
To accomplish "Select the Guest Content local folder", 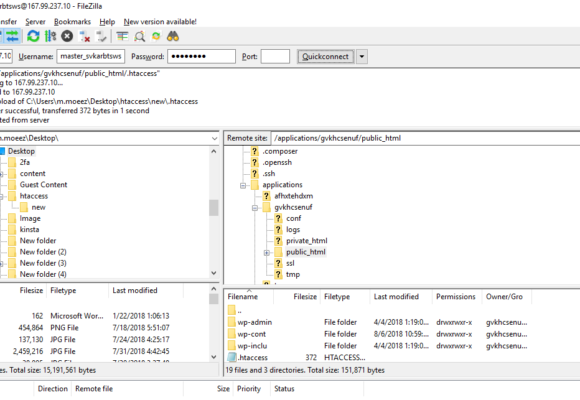I will [43, 185].
